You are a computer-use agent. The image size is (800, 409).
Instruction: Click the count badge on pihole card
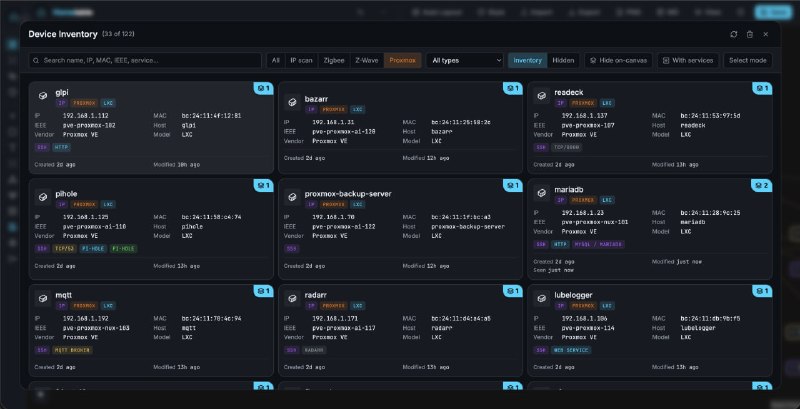[x=263, y=185]
